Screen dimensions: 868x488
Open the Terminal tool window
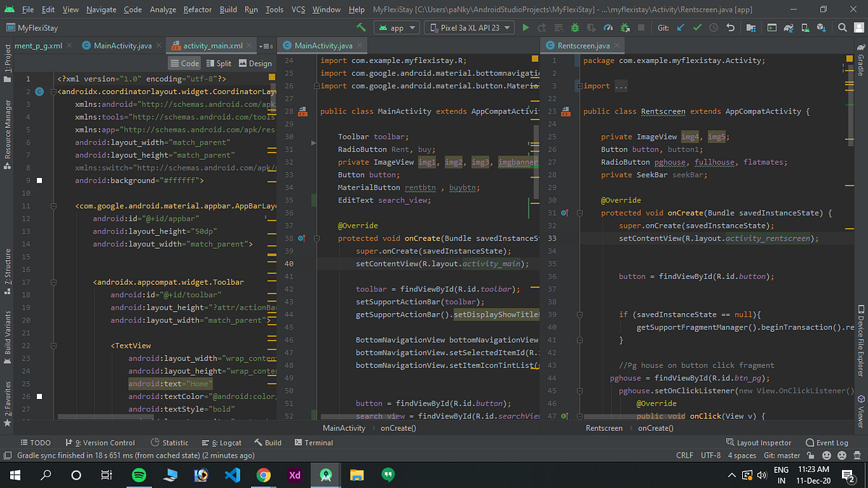coord(313,442)
